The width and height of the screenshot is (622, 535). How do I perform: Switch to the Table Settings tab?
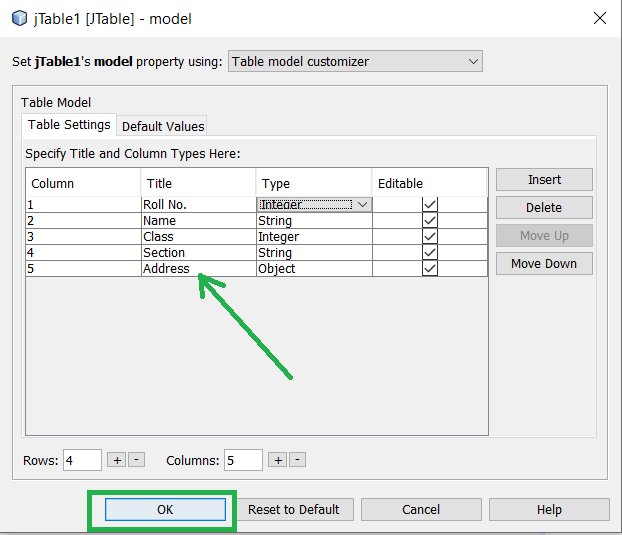point(69,125)
